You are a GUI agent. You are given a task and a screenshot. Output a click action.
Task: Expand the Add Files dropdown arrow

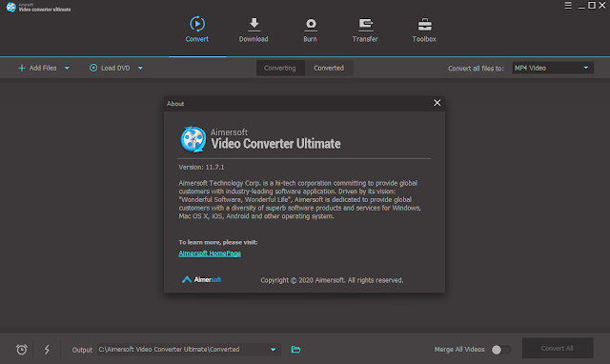click(x=67, y=68)
